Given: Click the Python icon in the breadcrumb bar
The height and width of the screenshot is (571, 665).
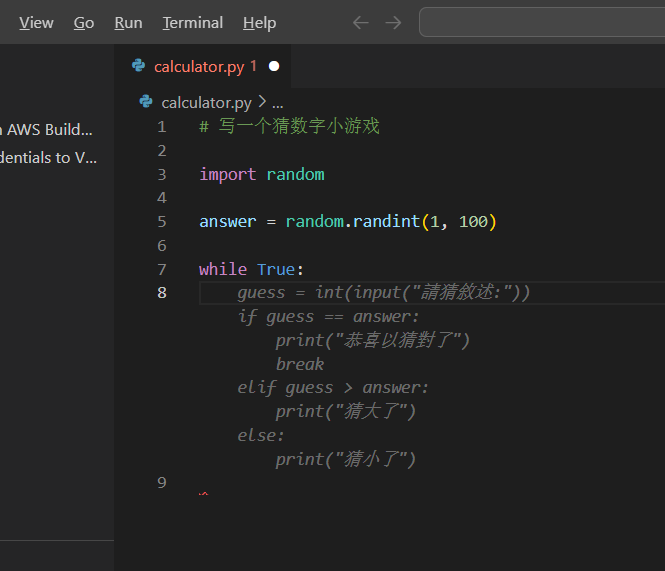Looking at the screenshot, I should pos(146,102).
